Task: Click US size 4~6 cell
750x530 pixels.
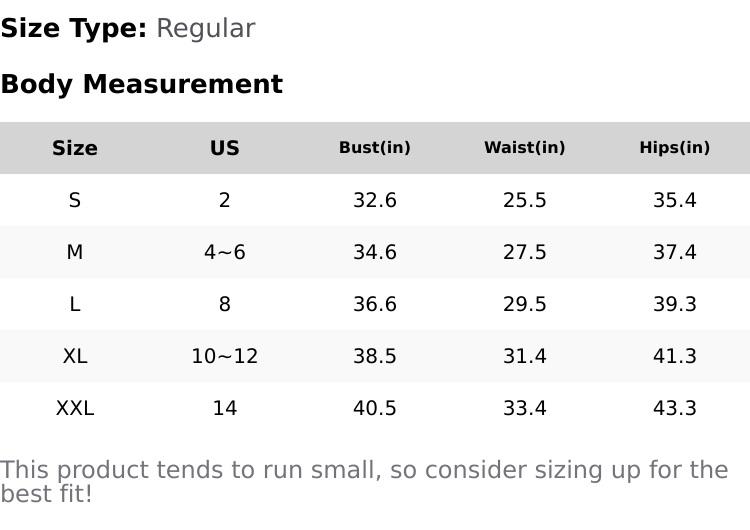Action: [x=225, y=252]
